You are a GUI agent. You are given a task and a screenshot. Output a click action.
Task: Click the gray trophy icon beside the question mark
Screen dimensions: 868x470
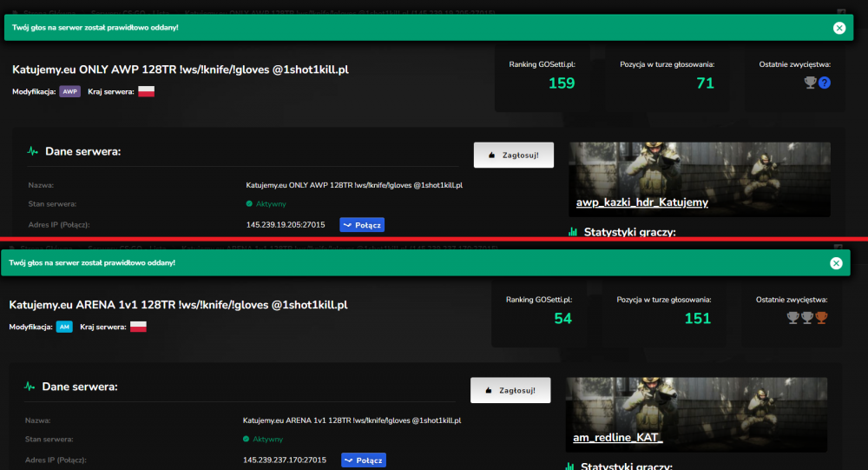tap(810, 83)
